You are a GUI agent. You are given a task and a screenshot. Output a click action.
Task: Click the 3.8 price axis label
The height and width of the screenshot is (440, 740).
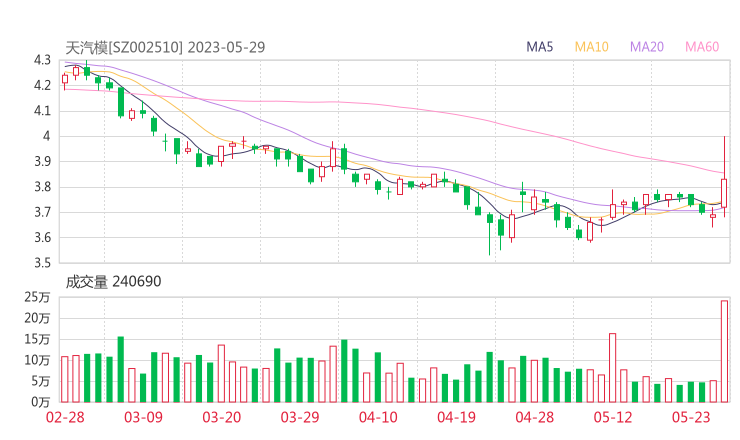coord(42,187)
